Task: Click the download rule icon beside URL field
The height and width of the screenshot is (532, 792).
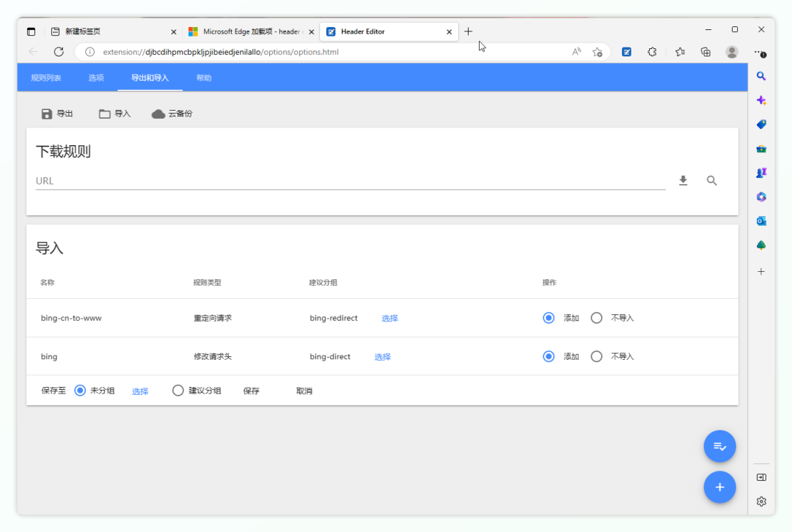Action: [x=683, y=180]
